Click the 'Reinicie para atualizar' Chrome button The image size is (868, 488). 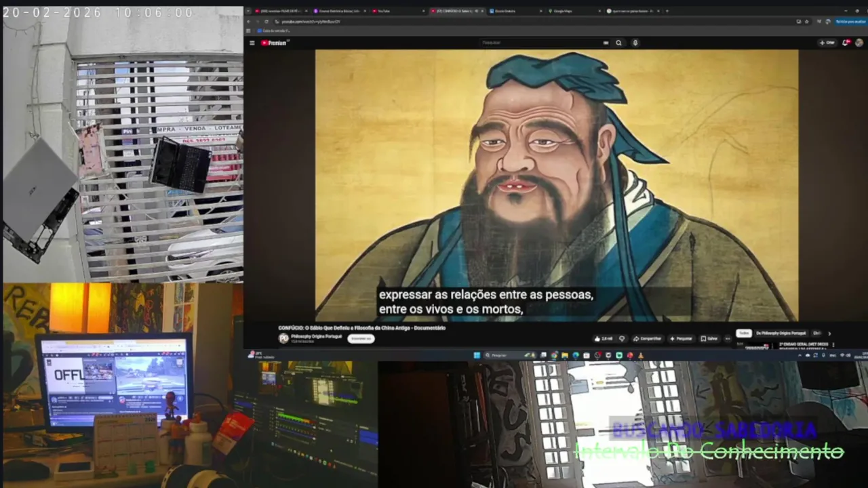pos(851,22)
